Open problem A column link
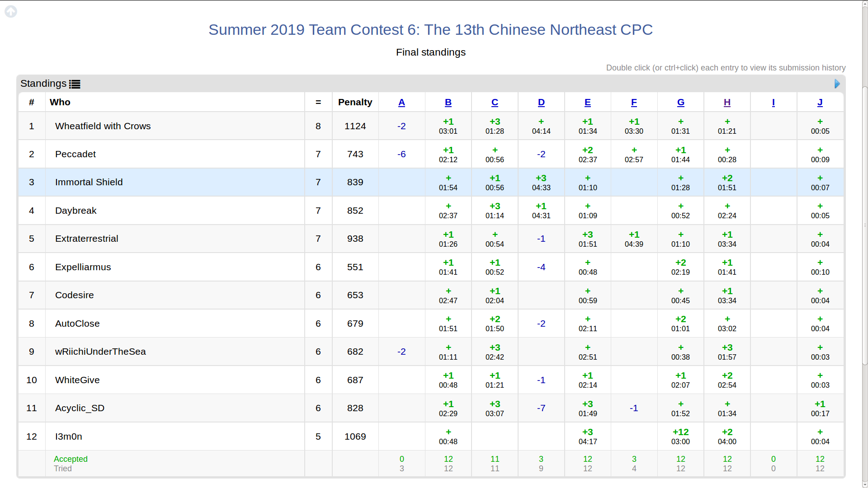 [401, 103]
